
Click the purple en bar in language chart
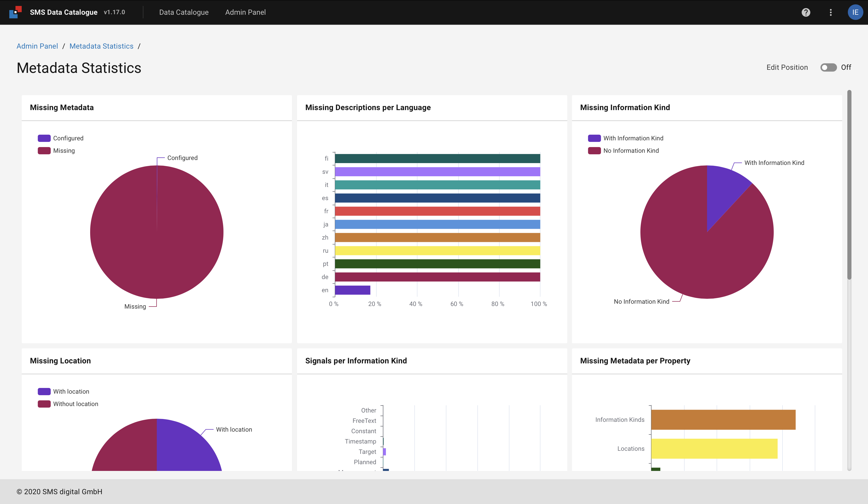352,290
